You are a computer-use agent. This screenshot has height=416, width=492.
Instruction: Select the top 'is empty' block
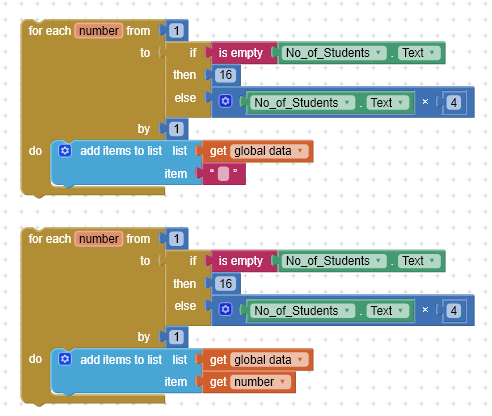point(241,53)
